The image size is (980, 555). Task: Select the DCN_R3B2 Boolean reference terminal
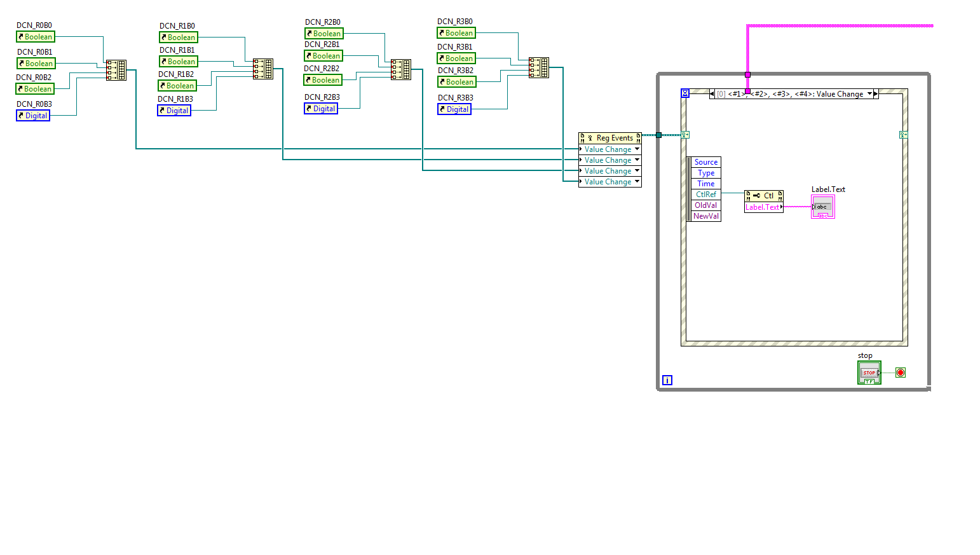pyautogui.click(x=457, y=82)
